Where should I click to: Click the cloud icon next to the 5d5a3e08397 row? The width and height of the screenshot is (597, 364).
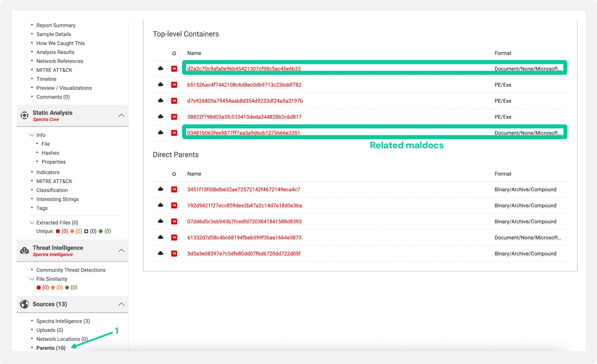(160, 253)
